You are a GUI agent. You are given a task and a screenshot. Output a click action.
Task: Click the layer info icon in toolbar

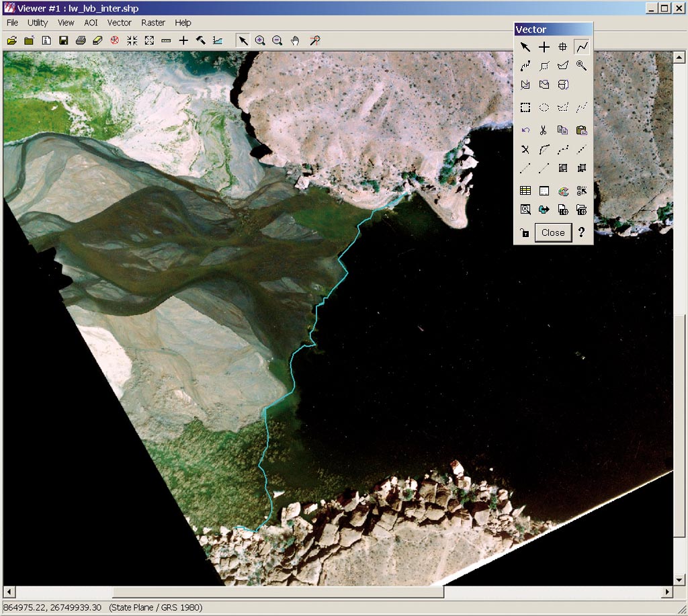point(46,41)
